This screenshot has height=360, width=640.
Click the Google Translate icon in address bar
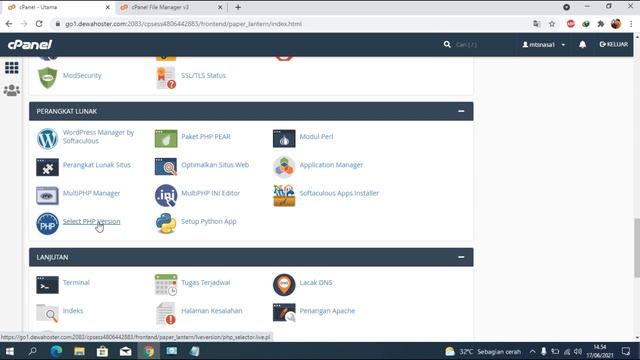pos(536,24)
